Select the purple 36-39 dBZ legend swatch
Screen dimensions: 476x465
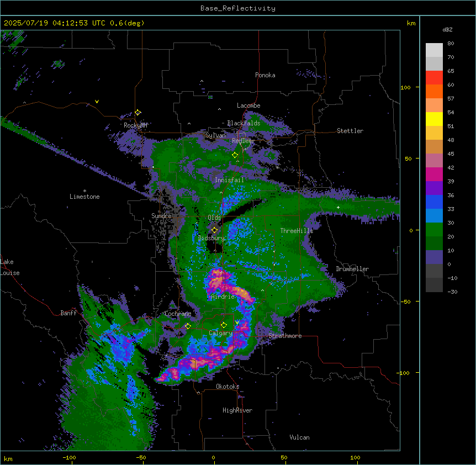(434, 188)
